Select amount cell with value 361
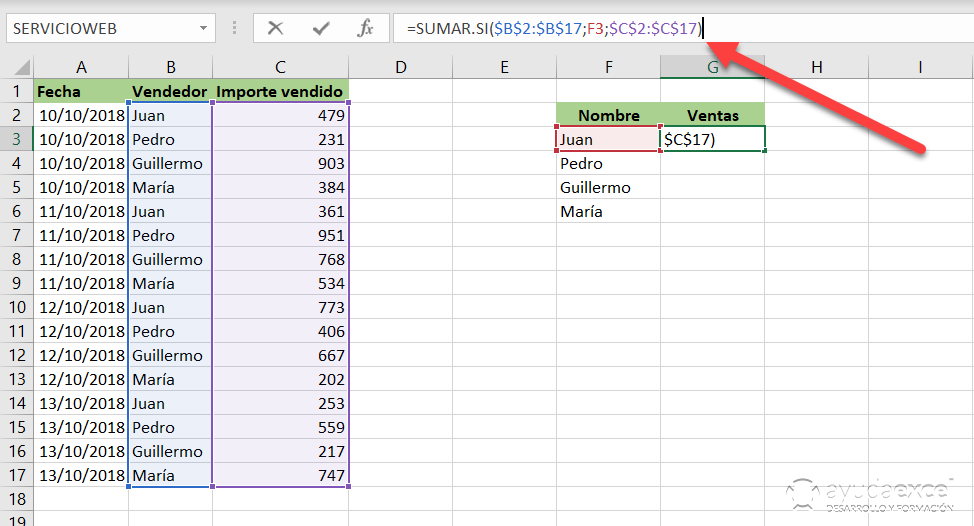This screenshot has width=974, height=526. [x=281, y=211]
